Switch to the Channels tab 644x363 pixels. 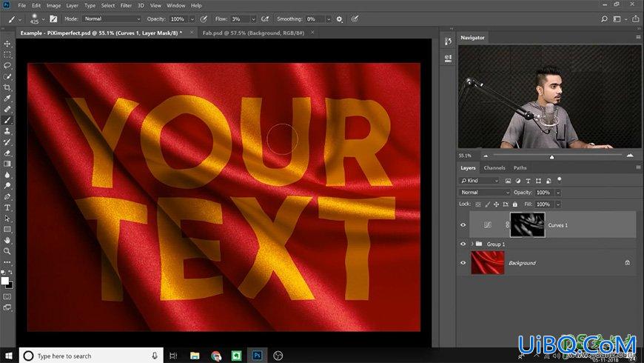[x=494, y=167]
